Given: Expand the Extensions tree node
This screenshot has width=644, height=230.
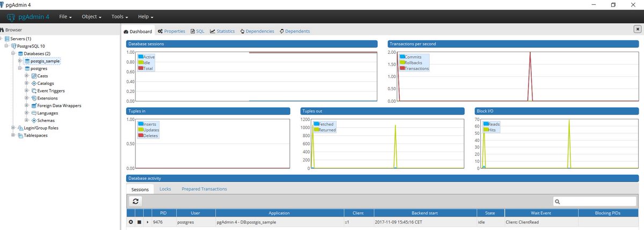Looking at the screenshot, I should coord(26,98).
